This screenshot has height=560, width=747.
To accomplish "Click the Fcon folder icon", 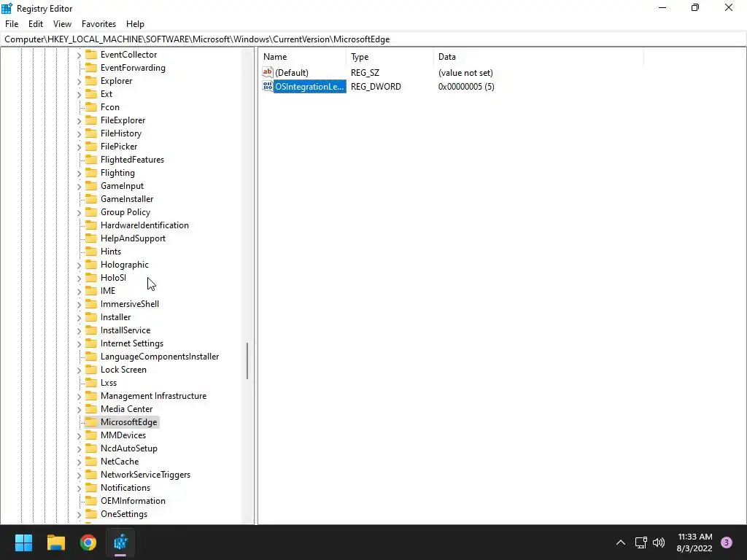I will 91,107.
